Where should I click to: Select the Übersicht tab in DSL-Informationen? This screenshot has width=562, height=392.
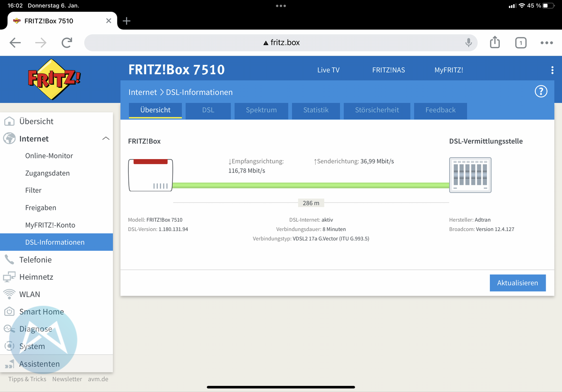coord(155,110)
